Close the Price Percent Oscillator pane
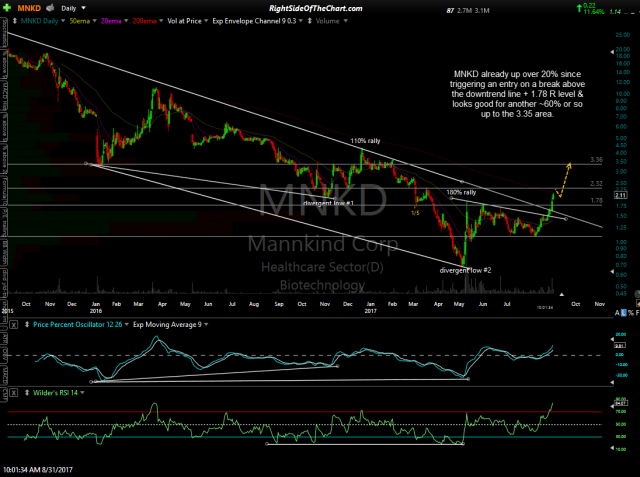Viewport: 640px width, 477px height. coord(13,325)
